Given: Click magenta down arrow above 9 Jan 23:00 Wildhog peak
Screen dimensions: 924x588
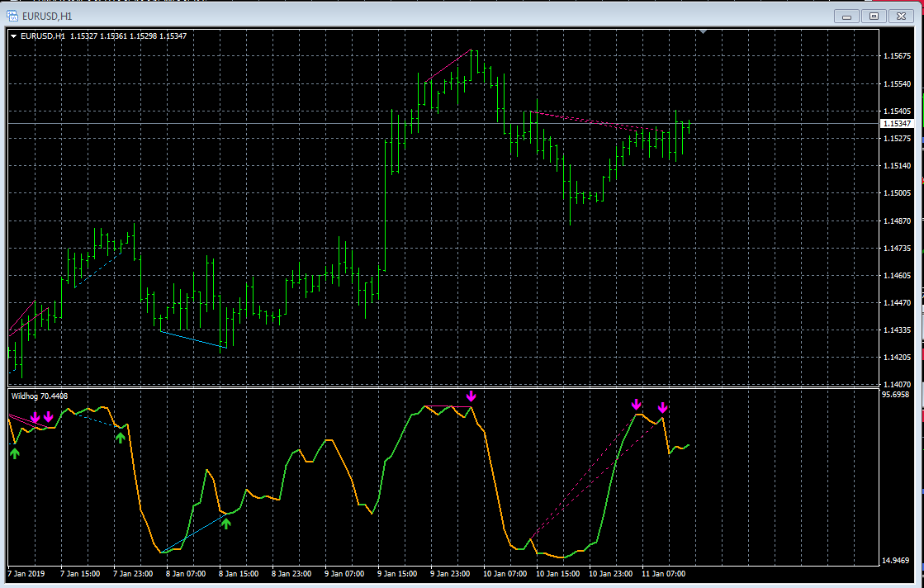Looking at the screenshot, I should (x=471, y=396).
